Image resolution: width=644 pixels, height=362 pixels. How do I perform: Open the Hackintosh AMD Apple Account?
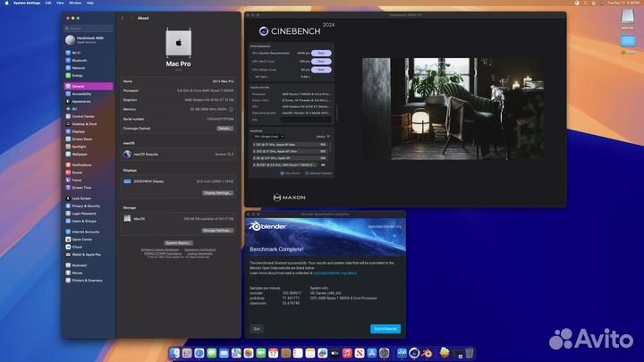[x=89, y=40]
